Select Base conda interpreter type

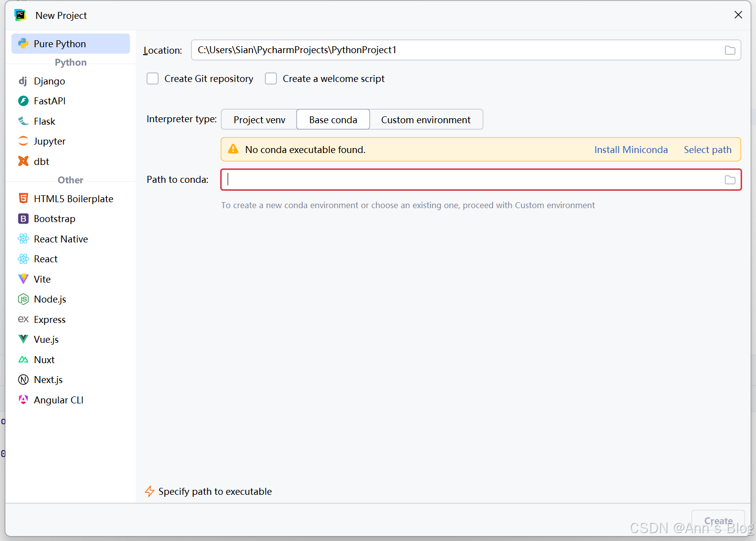[333, 120]
